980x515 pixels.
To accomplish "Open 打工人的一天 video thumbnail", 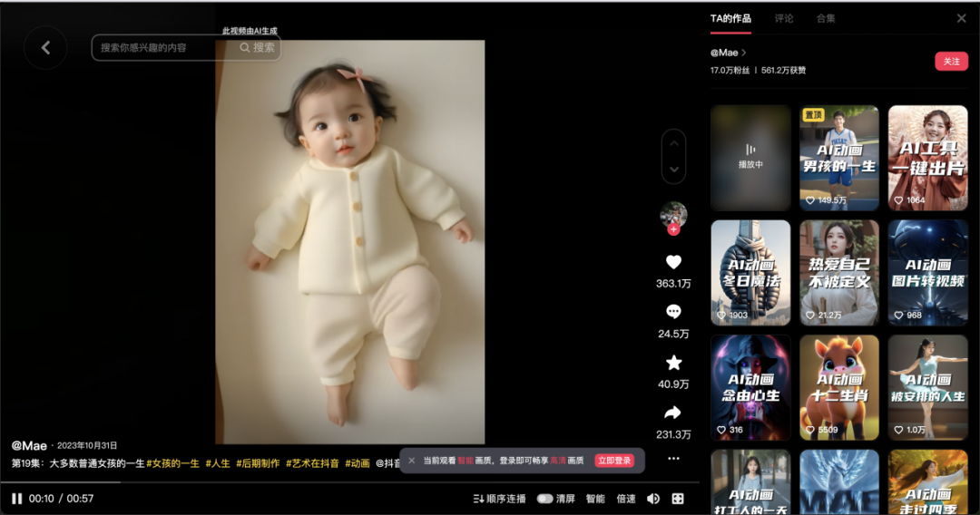I will 750,482.
